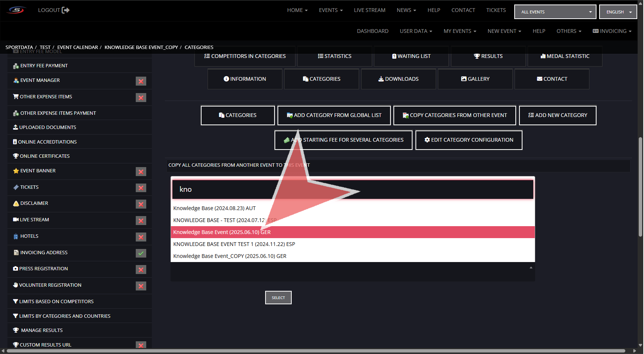Click the Sportdata logo icon
Image resolution: width=644 pixels, height=354 pixels.
(16, 10)
